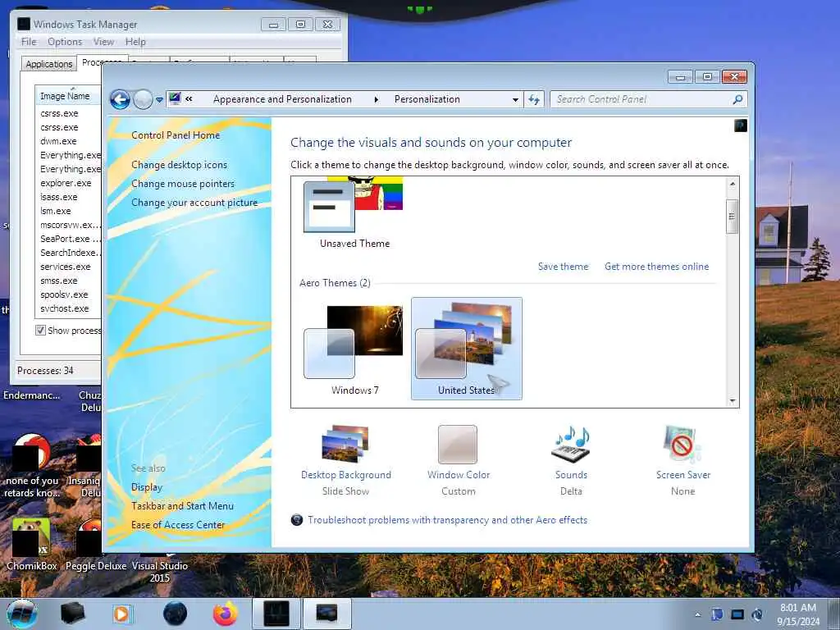Select lsm.exe process row
The height and width of the screenshot is (630, 840).
click(x=56, y=211)
